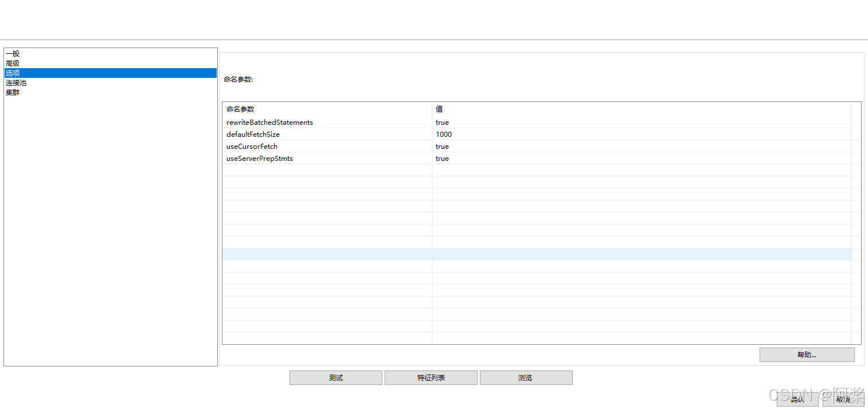Click the value true for rewriteBatchedStatements
Image resolution: width=868 pixels, height=410 pixels.
[x=642, y=123]
